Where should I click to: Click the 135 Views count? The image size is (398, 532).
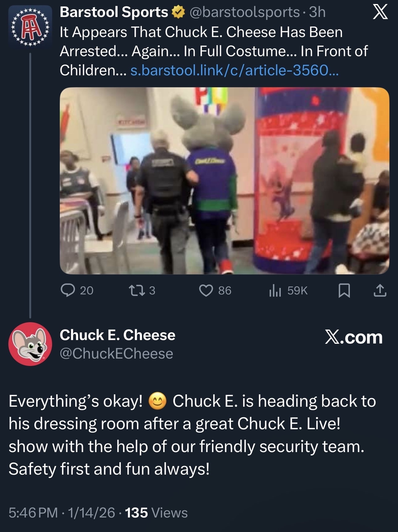point(156,513)
